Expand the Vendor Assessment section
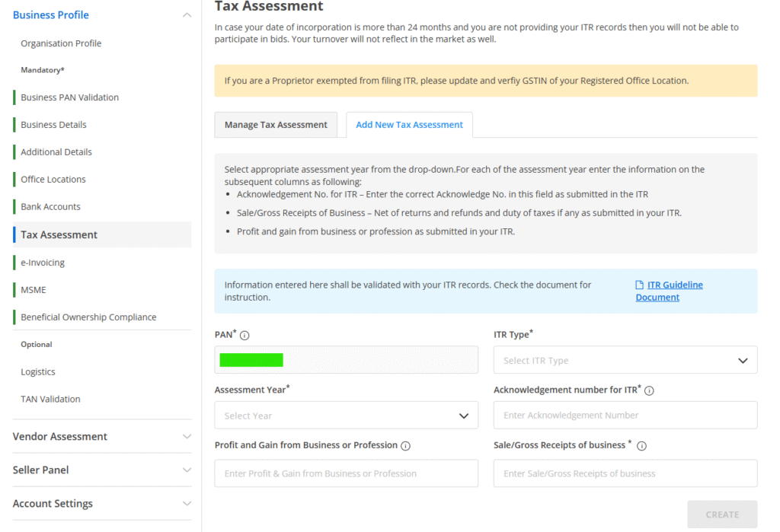This screenshot has height=532, width=780. click(x=187, y=437)
